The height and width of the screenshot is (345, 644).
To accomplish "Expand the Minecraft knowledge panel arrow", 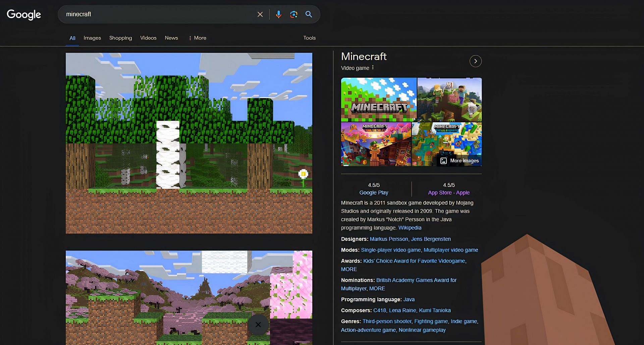I will coord(475,61).
